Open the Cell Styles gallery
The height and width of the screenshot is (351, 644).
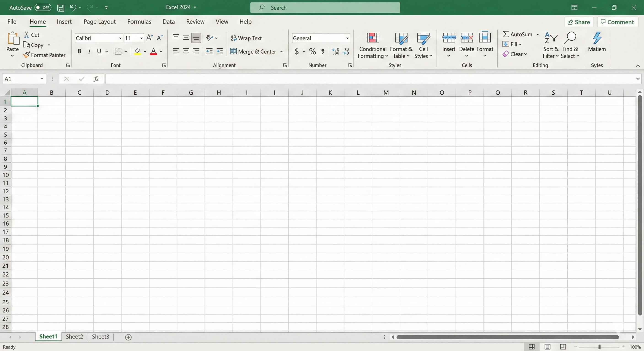[423, 45]
